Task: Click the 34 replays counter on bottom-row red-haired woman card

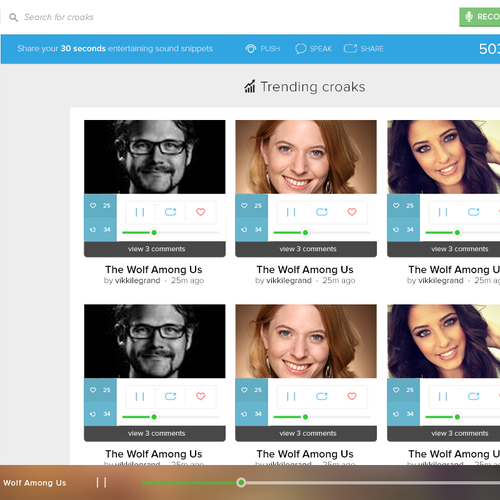Action: pos(252,414)
